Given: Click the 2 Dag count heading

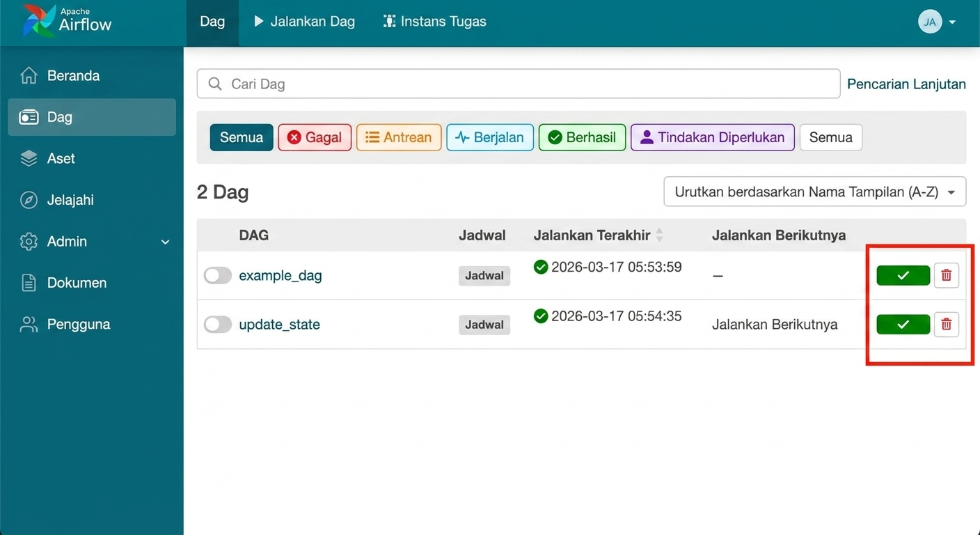Looking at the screenshot, I should click(223, 192).
